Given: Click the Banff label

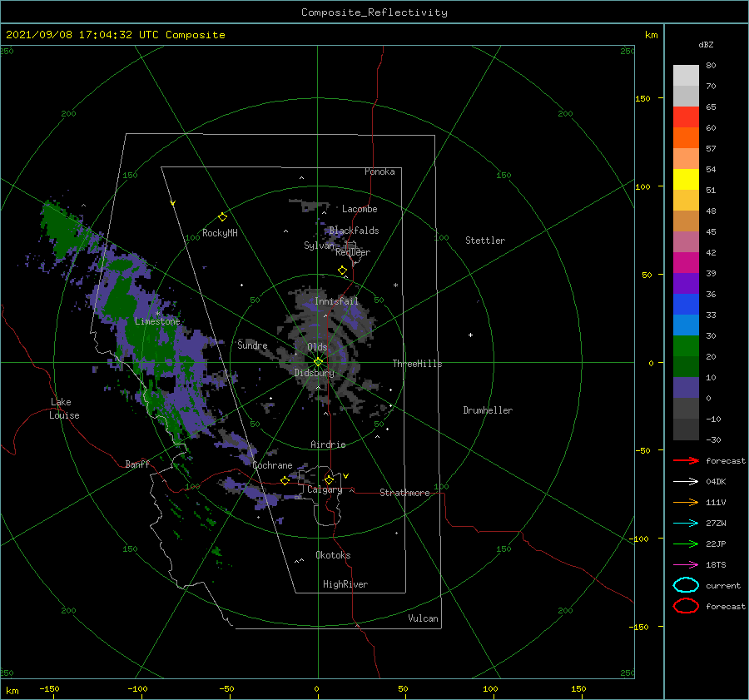Looking at the screenshot, I should tap(137, 464).
